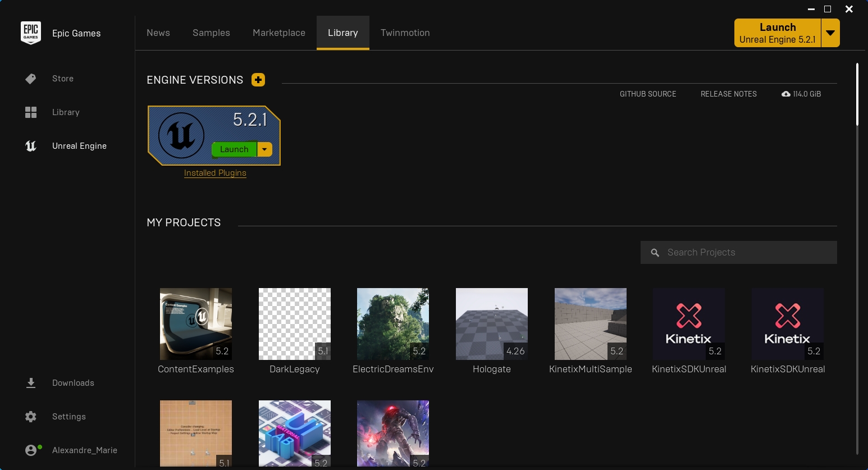868x470 pixels.
Task: Open Library via the grid icon
Action: (x=31, y=112)
